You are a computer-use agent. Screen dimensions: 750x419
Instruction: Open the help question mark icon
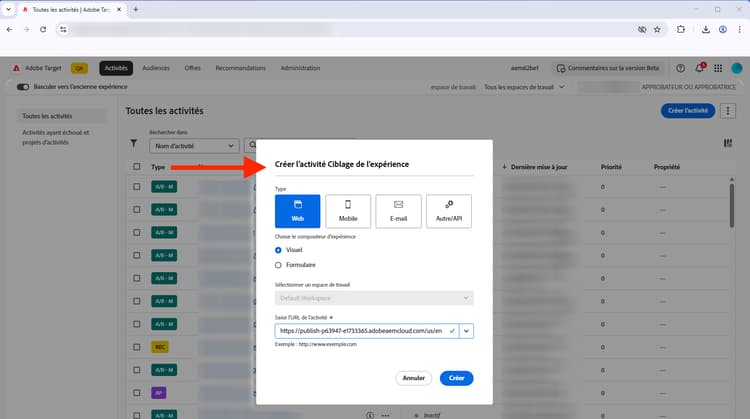click(680, 68)
